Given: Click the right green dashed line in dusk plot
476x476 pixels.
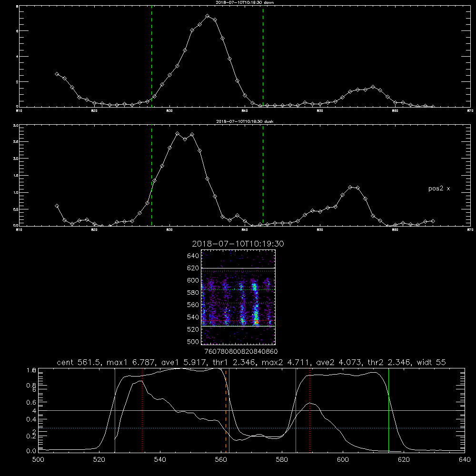Looking at the screenshot, I should 263,175.
